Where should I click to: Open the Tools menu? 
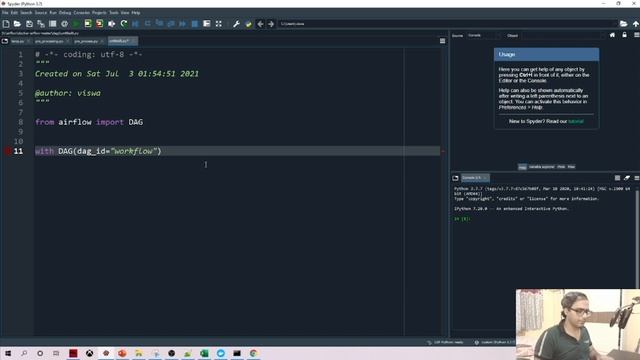(114, 13)
